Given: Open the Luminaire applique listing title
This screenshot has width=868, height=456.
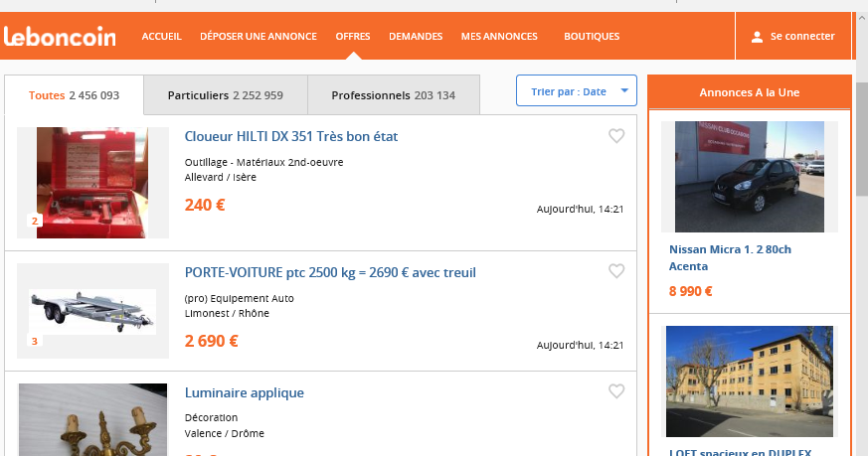Looking at the screenshot, I should point(245,392).
